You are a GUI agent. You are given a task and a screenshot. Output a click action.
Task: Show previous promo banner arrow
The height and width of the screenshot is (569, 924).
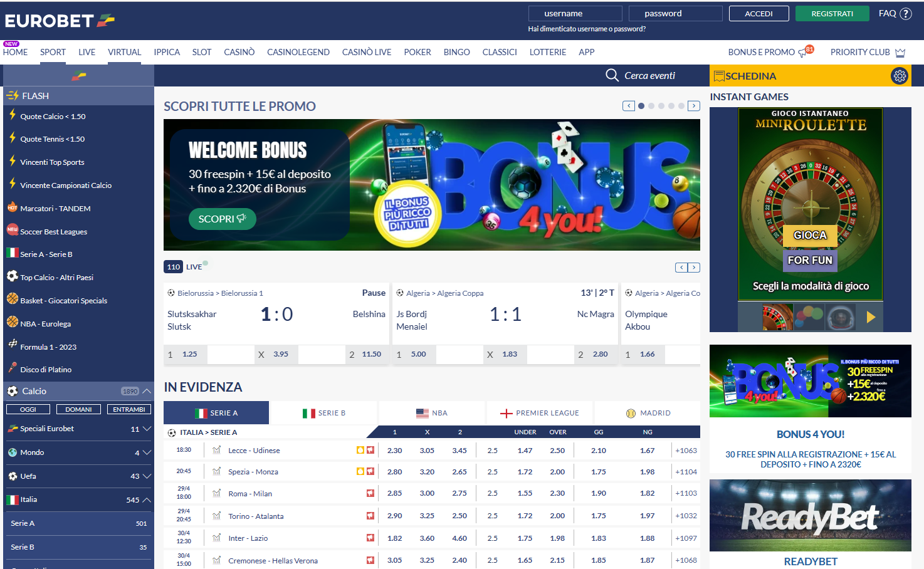coord(629,106)
